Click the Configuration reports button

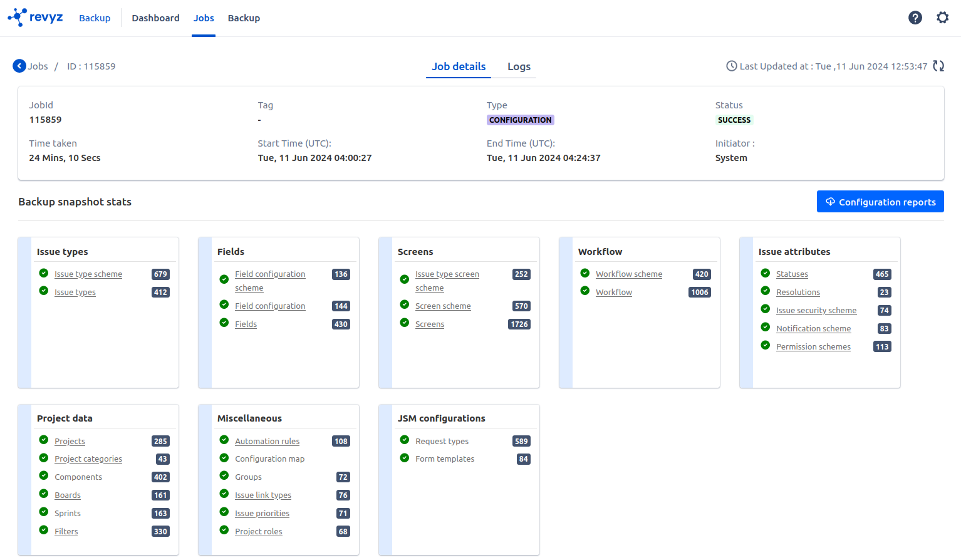coord(880,202)
